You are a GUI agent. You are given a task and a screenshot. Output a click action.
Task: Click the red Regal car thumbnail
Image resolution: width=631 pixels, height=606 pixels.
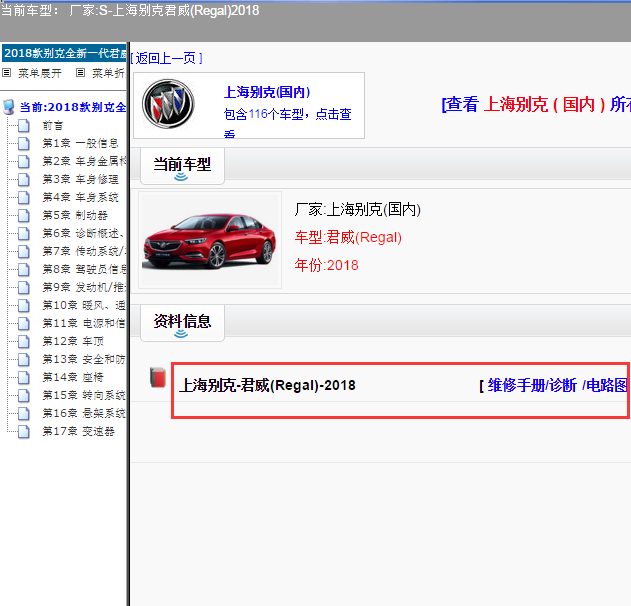210,240
